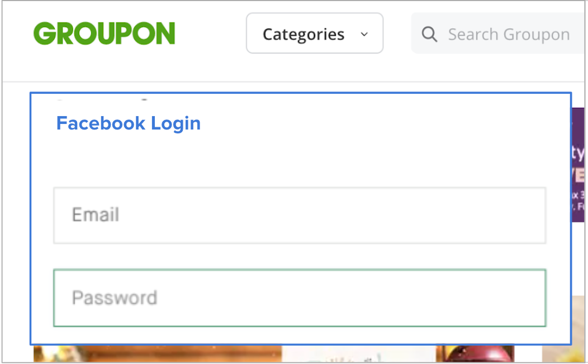Click into the Email field
588x364 pixels.
coord(300,215)
